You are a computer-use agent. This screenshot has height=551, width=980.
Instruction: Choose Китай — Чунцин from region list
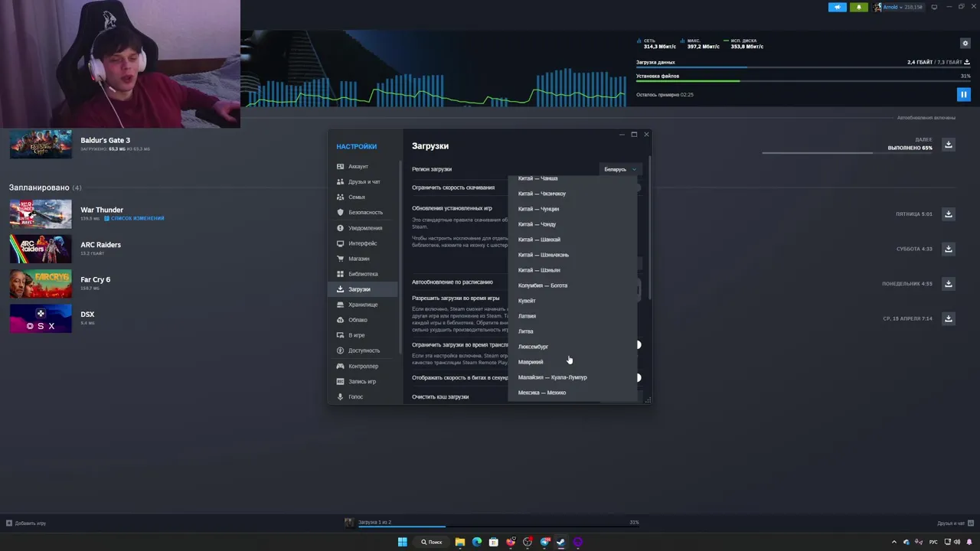click(x=573, y=209)
